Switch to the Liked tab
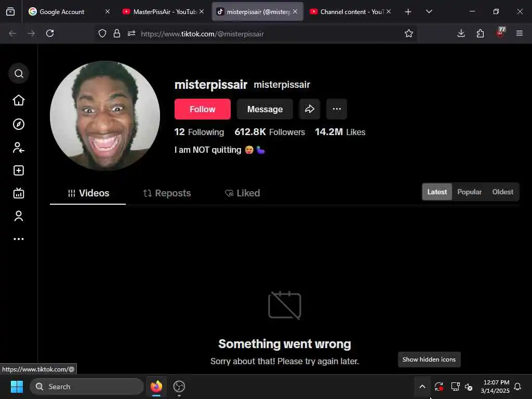 242,193
